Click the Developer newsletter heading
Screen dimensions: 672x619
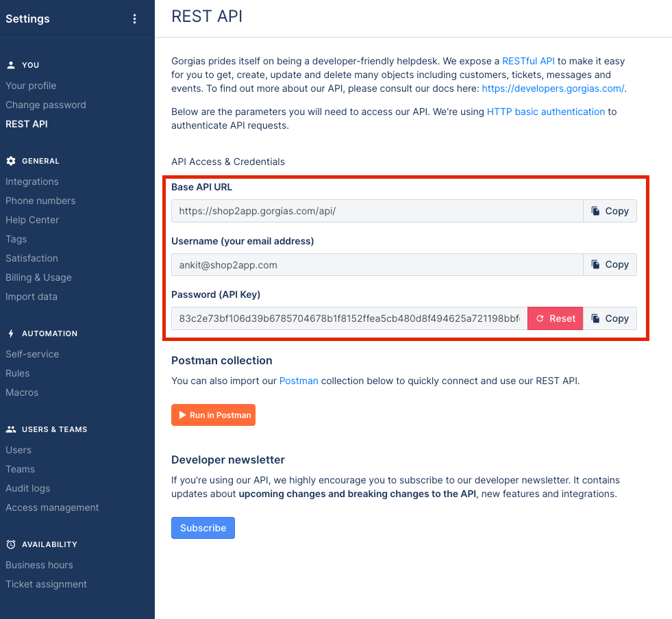coord(228,459)
